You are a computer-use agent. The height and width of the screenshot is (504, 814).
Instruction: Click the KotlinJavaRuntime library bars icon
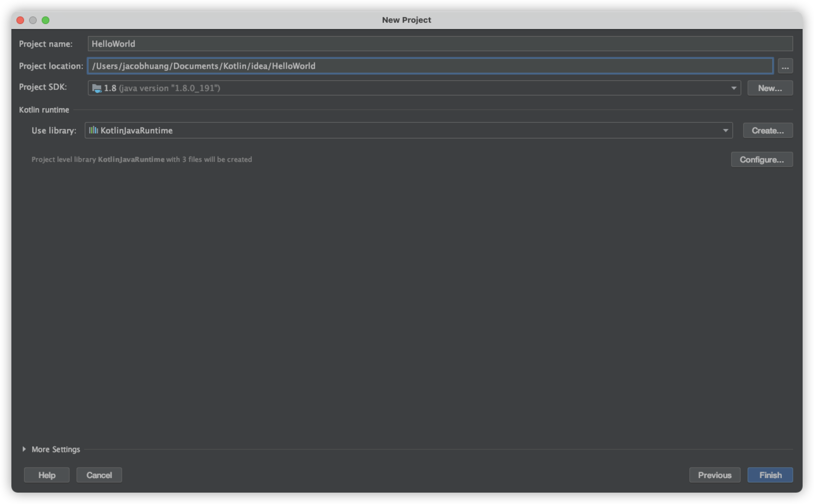point(93,130)
